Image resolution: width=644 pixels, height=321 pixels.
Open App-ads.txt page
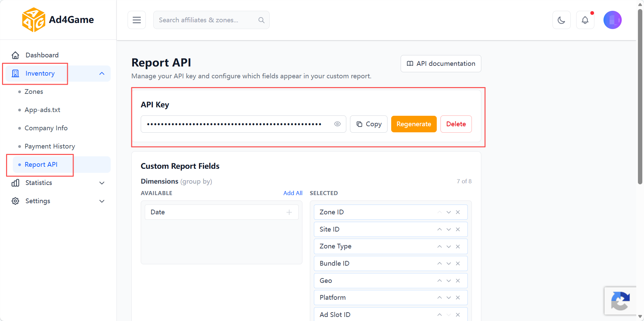[43, 110]
